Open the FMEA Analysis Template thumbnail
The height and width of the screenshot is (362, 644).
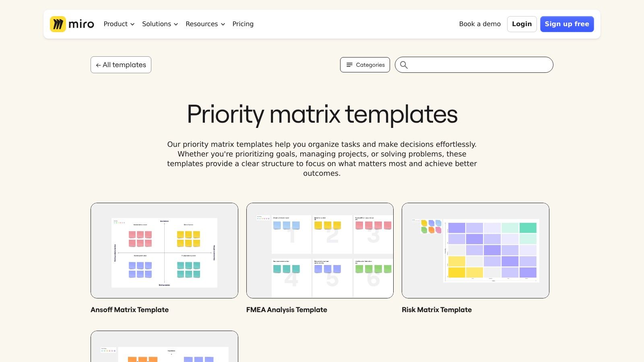pyautogui.click(x=320, y=251)
